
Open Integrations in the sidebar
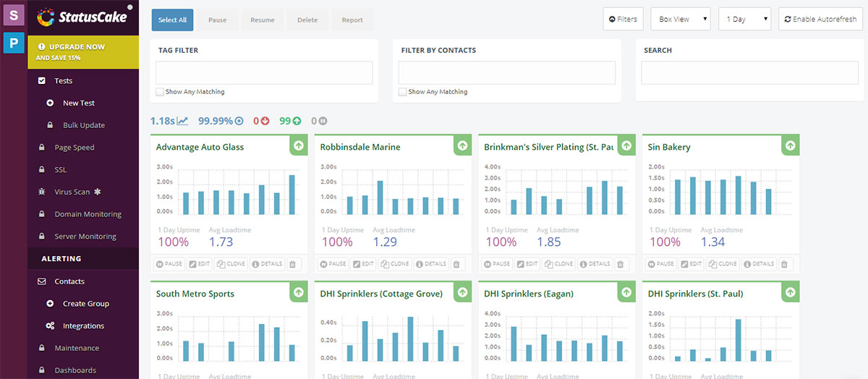[83, 325]
